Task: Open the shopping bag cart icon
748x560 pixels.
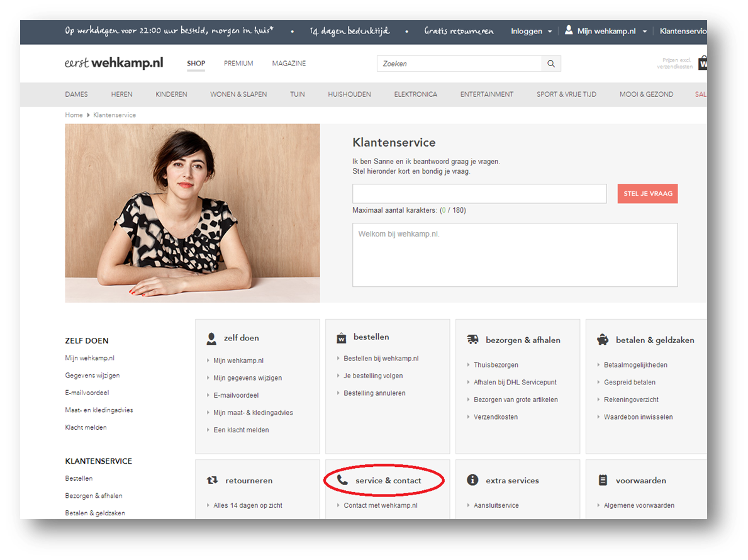Action: [x=703, y=63]
